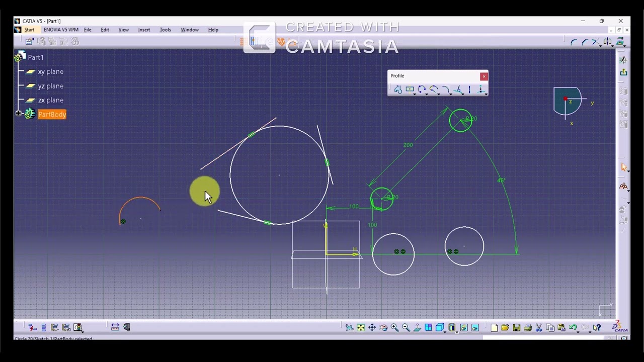
Task: Click the Select arrow tool
Action: pyautogui.click(x=623, y=167)
